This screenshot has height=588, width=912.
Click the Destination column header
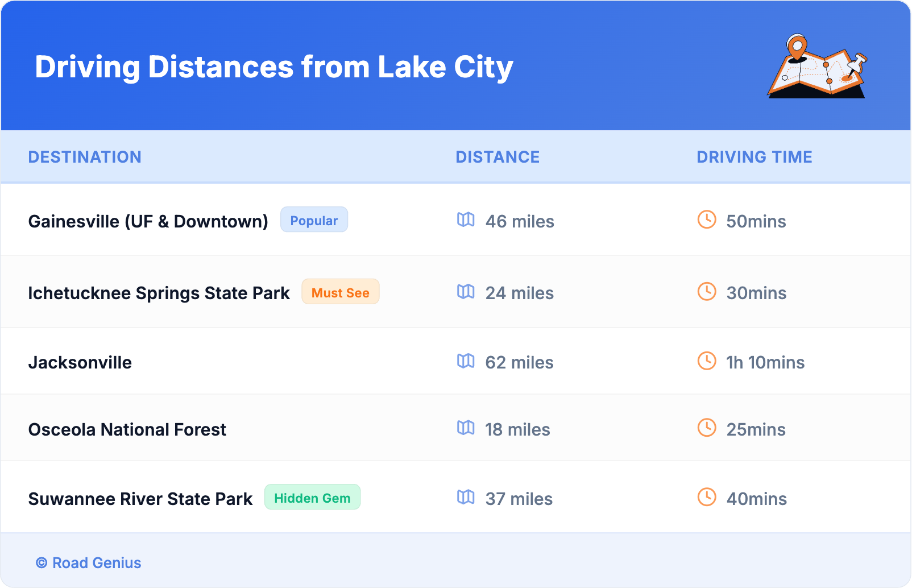point(85,157)
